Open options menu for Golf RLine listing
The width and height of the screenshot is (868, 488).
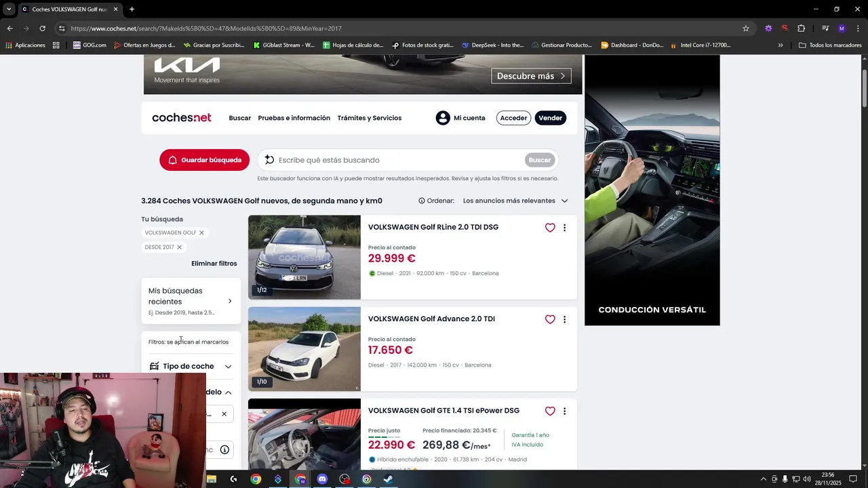[564, 228]
